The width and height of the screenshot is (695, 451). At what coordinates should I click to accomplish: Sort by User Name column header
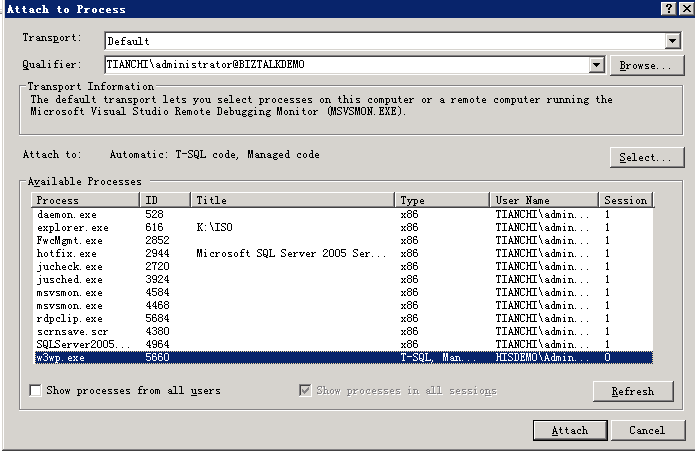point(544,200)
